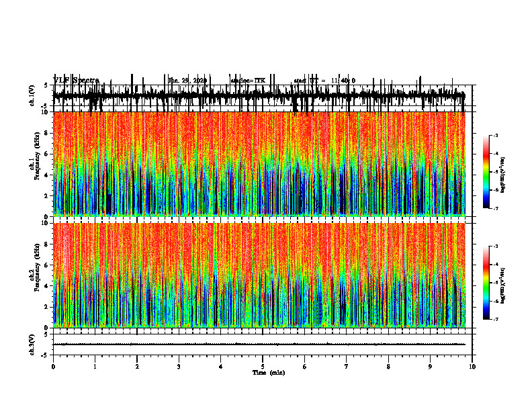This screenshot has width=532, height=411.
Task: Click the ch.1 colorbar log(PSD) label
Action: (x=502, y=175)
